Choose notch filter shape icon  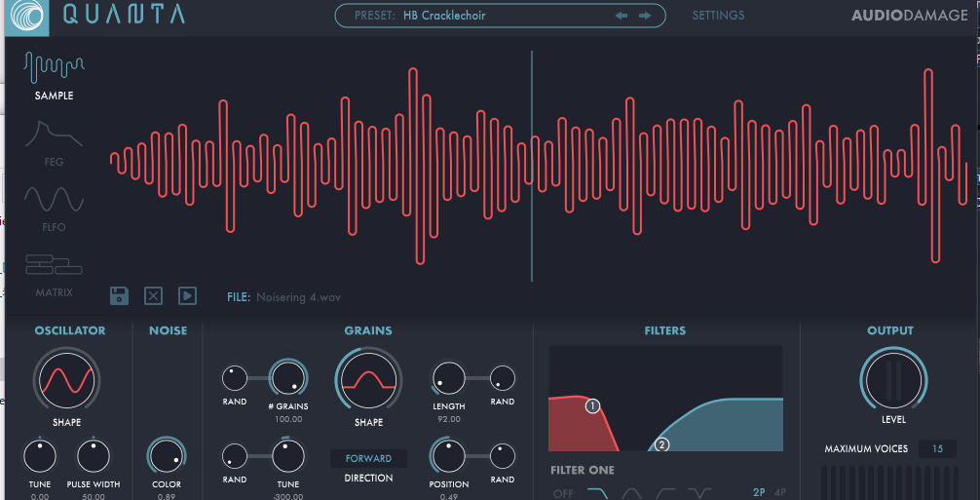[699, 494]
